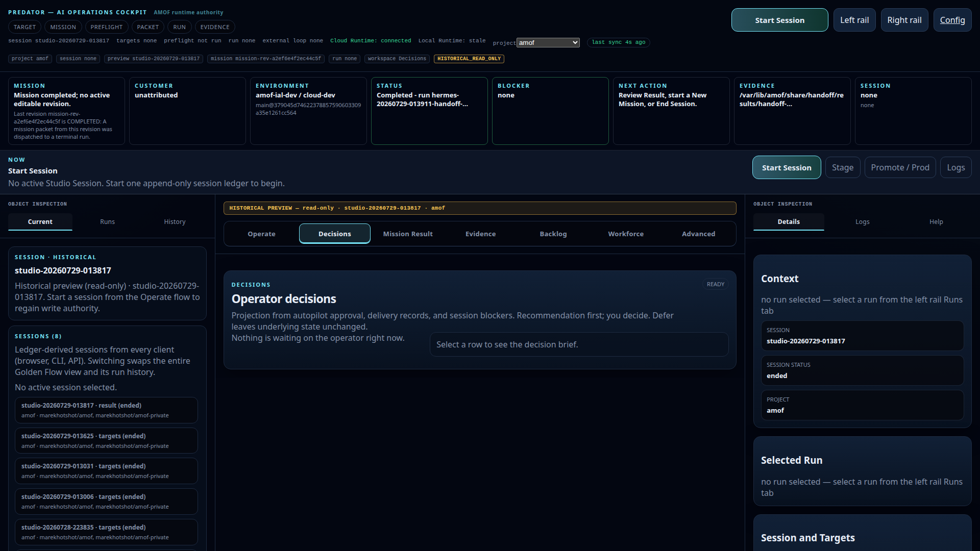Click the 'last sync 4s ago' indicator

point(618,42)
